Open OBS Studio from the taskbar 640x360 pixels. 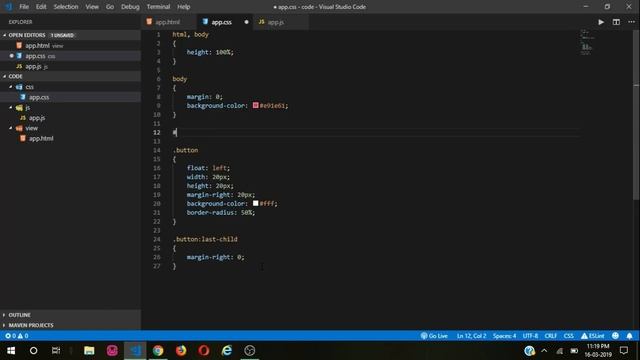pyautogui.click(x=250, y=351)
